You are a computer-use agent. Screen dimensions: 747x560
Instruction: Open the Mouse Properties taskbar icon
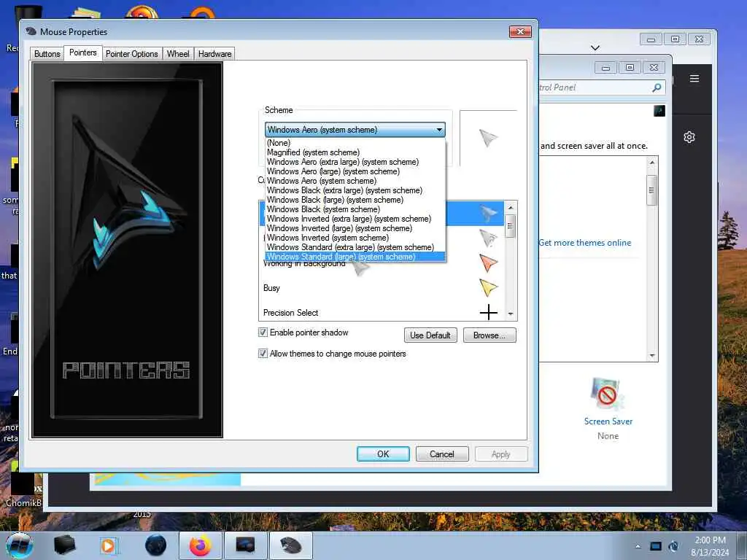click(x=290, y=545)
